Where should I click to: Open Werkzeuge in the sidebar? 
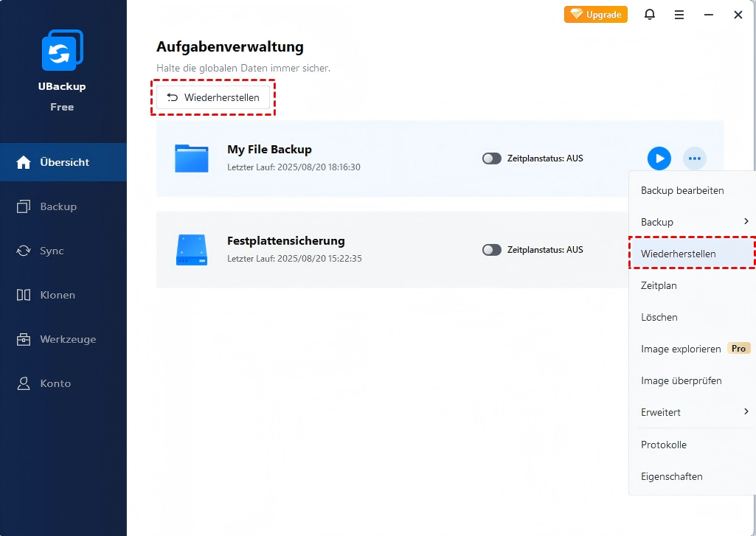(67, 339)
